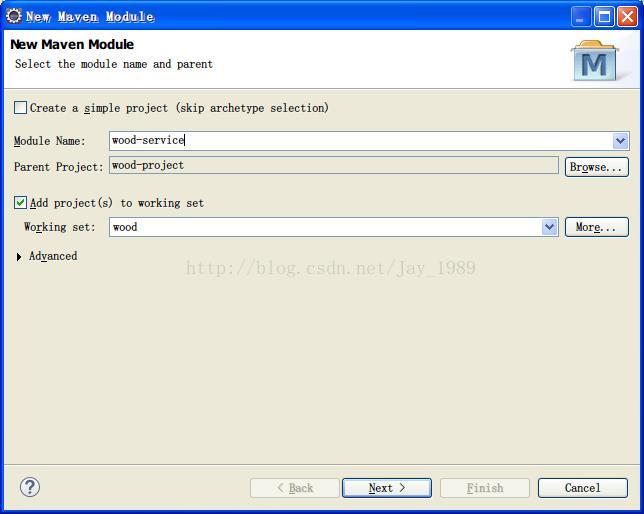Click the Cancel button
Image resolution: width=644 pixels, height=514 pixels.
[583, 488]
